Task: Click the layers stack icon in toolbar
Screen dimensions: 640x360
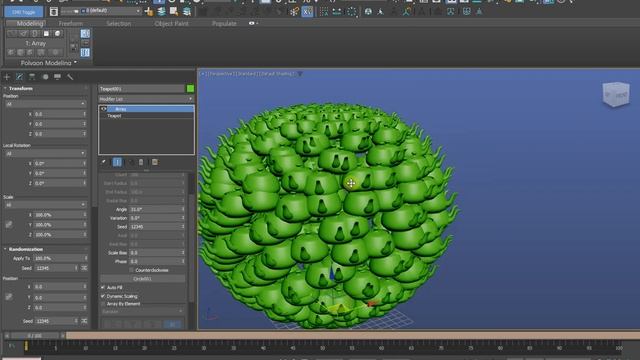Action: 162,11
